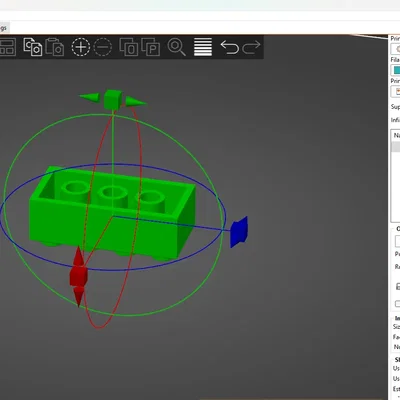The width and height of the screenshot is (400, 400).
Task: Undo the last action
Action: pos(230,47)
